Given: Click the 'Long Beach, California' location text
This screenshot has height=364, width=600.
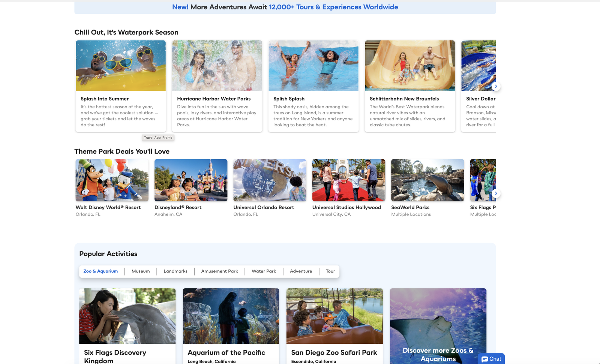Looking at the screenshot, I should [211, 361].
